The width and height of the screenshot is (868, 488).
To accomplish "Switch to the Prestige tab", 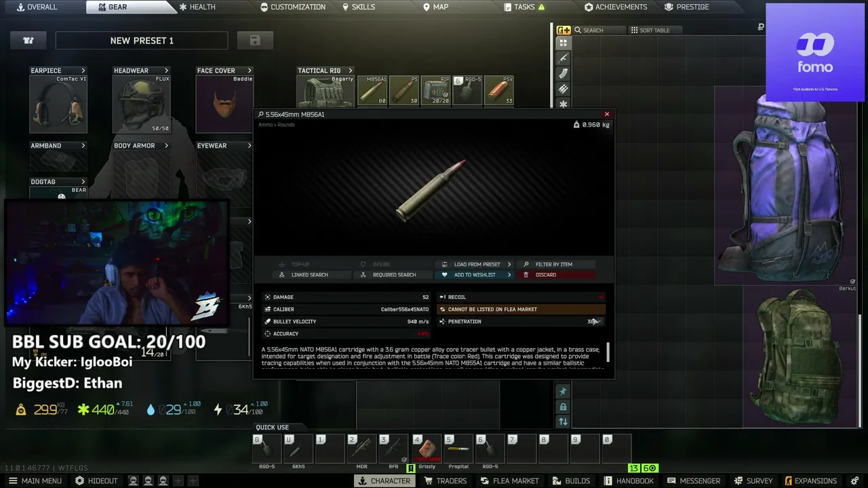I will 687,7.
